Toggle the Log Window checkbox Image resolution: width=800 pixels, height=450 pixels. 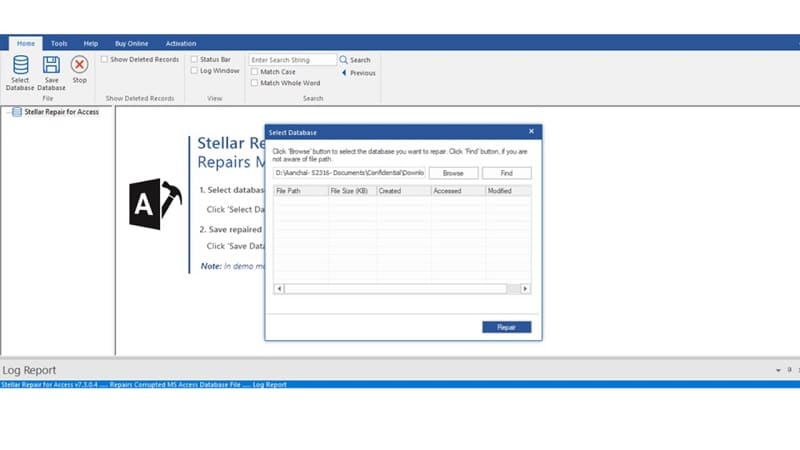194,70
